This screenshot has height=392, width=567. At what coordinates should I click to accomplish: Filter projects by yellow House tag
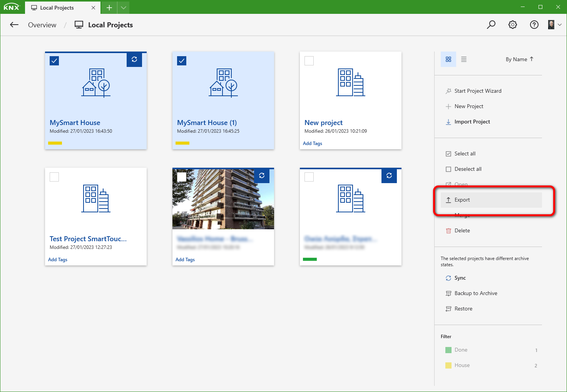pyautogui.click(x=462, y=365)
